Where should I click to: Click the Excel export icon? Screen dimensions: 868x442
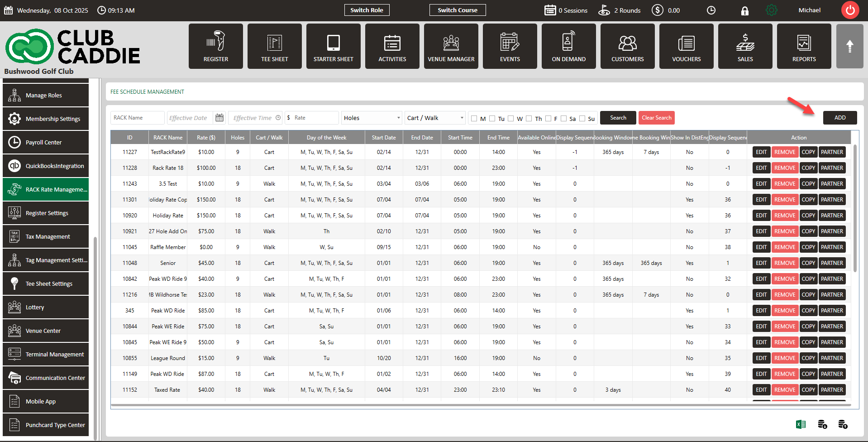(x=801, y=424)
